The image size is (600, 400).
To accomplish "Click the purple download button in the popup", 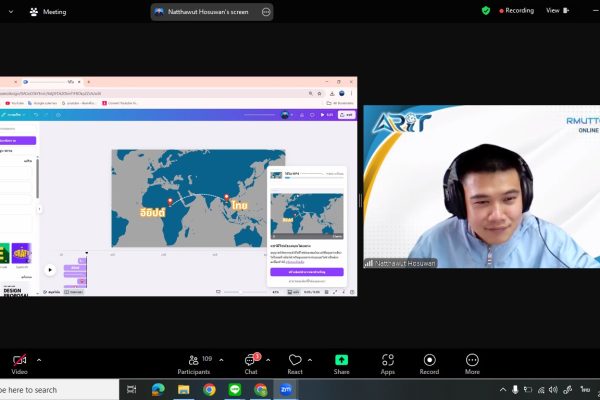I will tap(307, 272).
